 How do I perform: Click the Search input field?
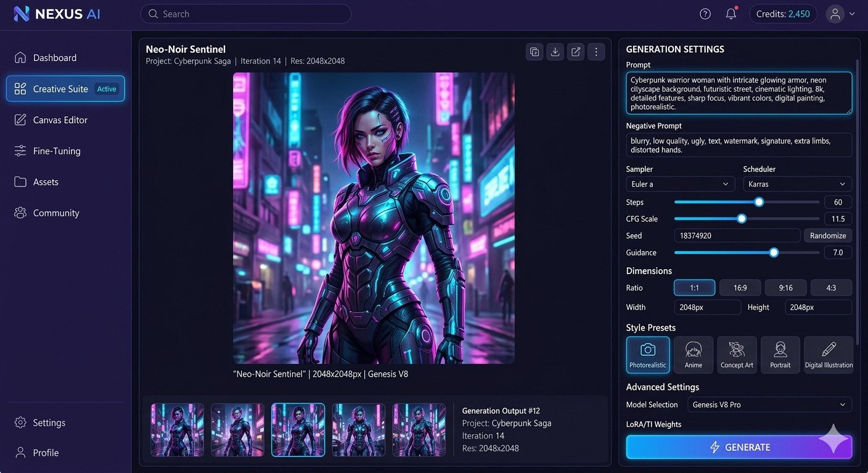pos(246,14)
